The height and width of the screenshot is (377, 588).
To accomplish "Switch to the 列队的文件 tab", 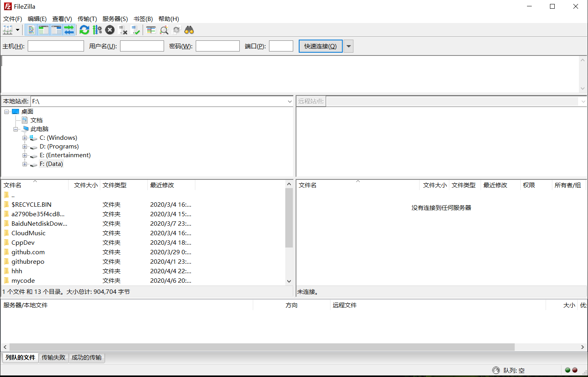I will 20,358.
